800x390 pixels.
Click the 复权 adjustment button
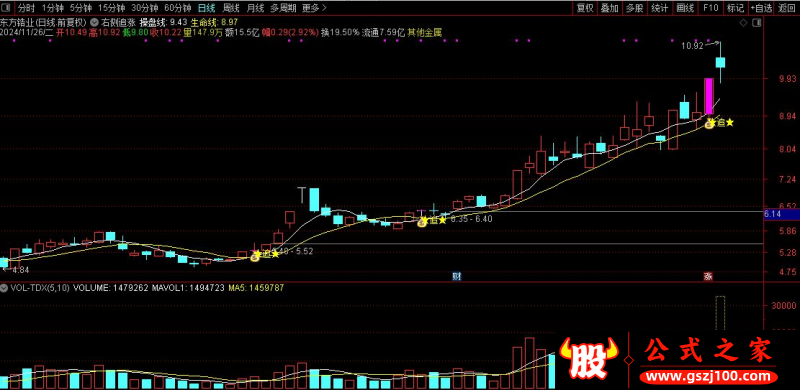coord(585,8)
